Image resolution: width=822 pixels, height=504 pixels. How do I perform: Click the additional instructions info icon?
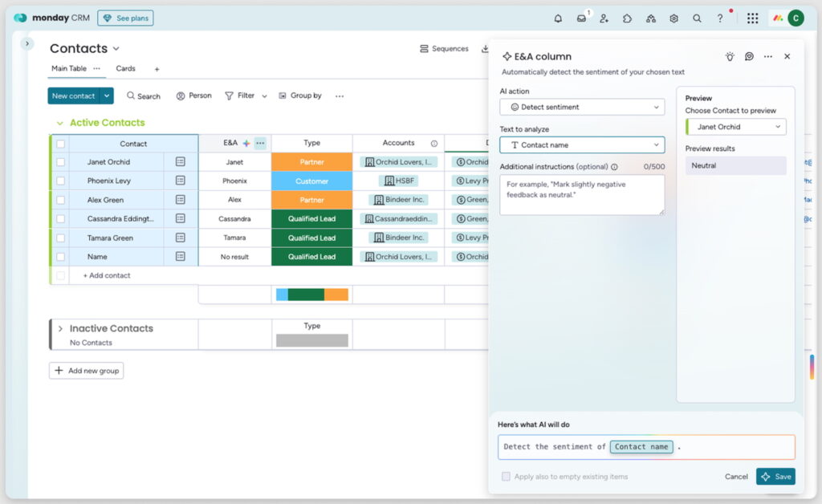click(x=614, y=167)
